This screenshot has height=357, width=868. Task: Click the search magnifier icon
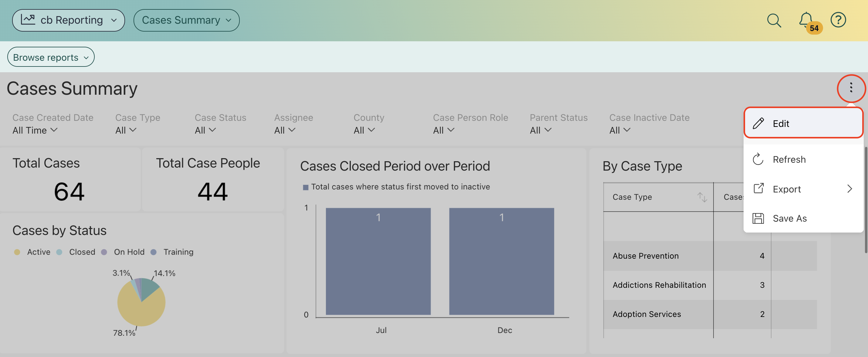pyautogui.click(x=774, y=20)
